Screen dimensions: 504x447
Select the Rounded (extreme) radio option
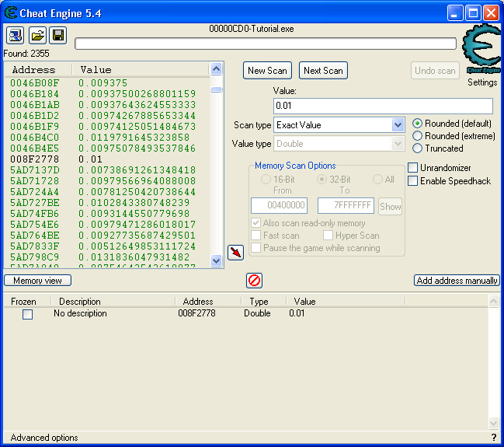(418, 136)
